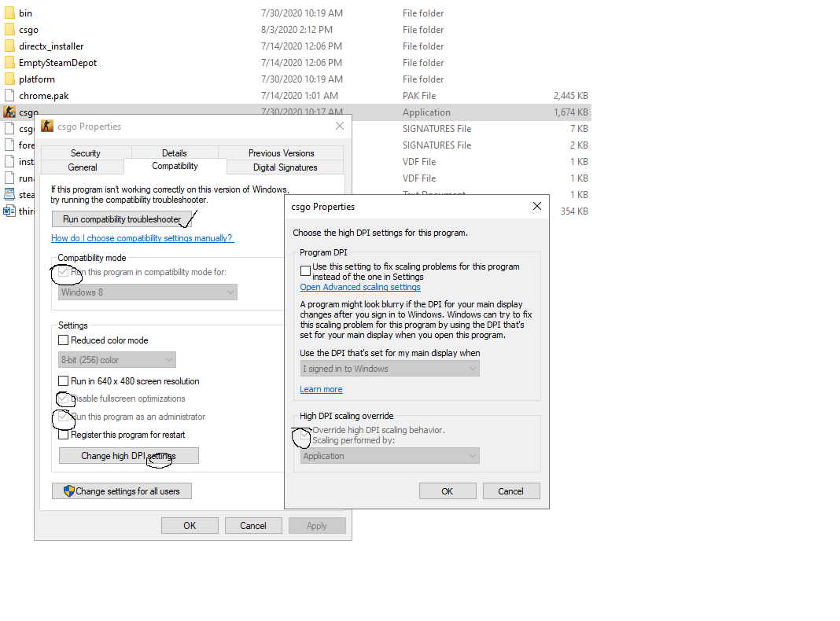Image resolution: width=840 pixels, height=621 pixels.
Task: Click the Learn more link
Action: point(321,389)
